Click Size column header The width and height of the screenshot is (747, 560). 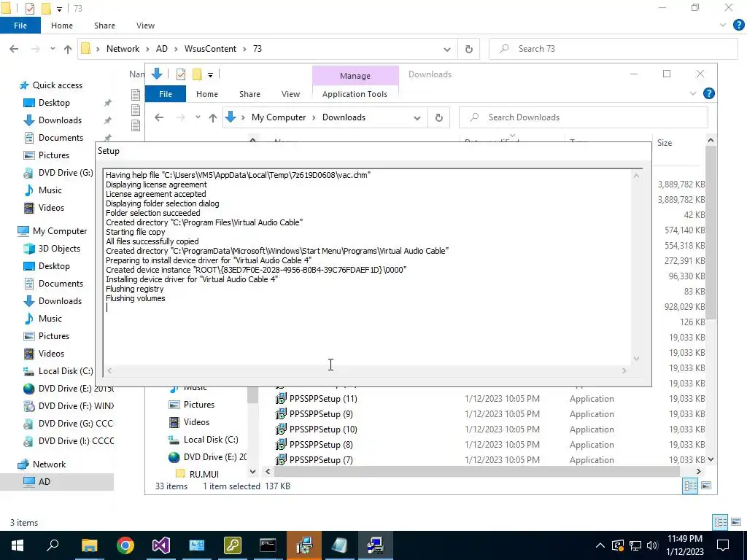(x=664, y=143)
